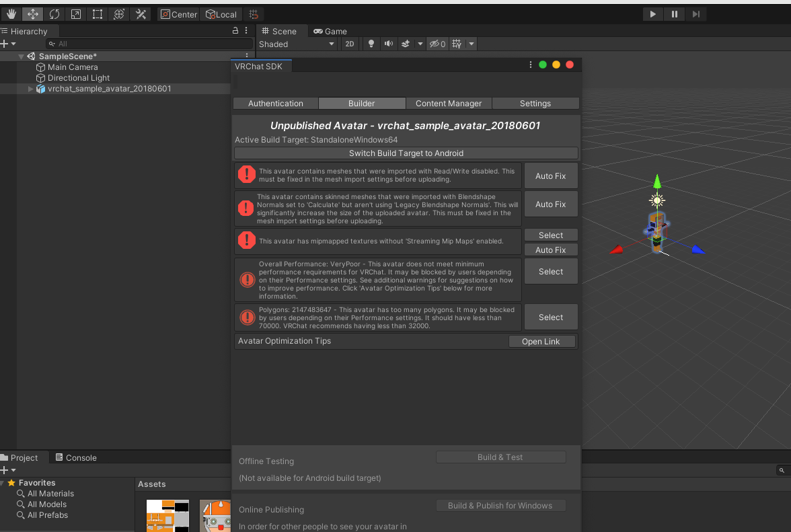Select the Rotate tool
Image resolution: width=791 pixels, height=532 pixels.
tap(54, 14)
